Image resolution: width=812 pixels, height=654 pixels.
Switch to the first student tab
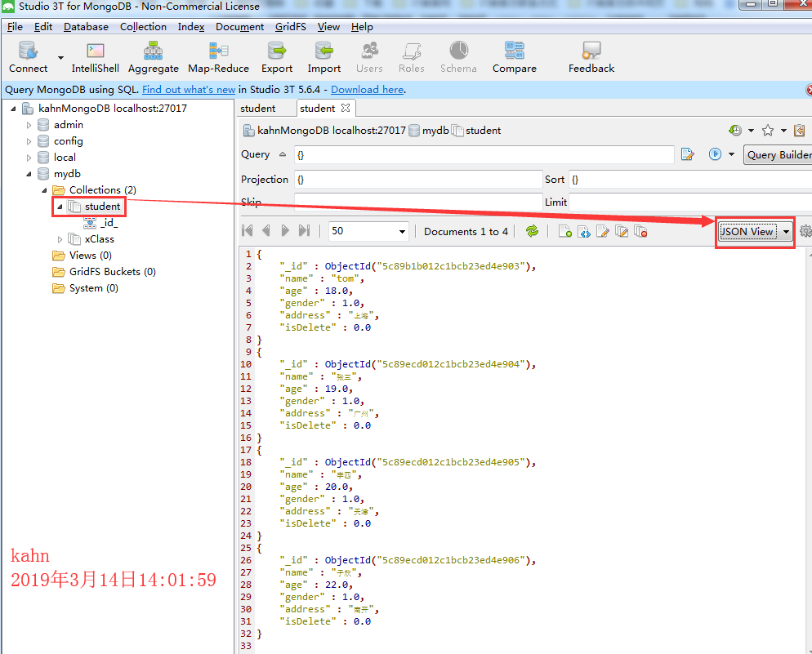(258, 108)
